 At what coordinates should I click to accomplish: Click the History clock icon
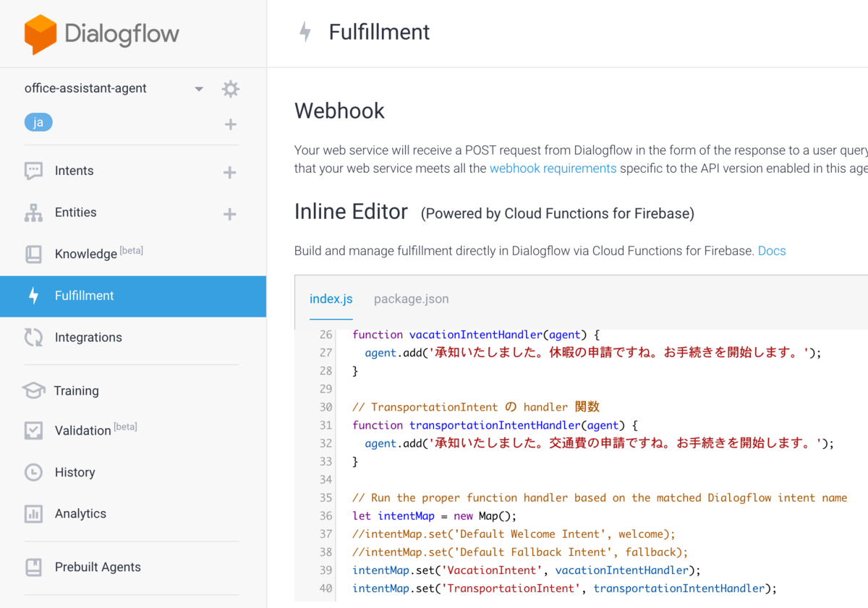pyautogui.click(x=33, y=472)
